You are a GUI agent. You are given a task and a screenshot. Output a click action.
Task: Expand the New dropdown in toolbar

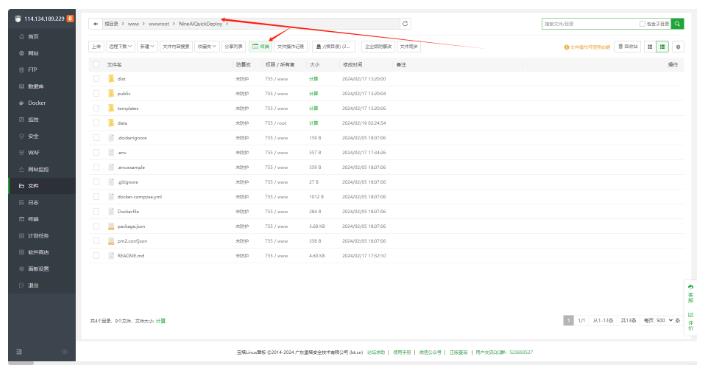pos(147,46)
